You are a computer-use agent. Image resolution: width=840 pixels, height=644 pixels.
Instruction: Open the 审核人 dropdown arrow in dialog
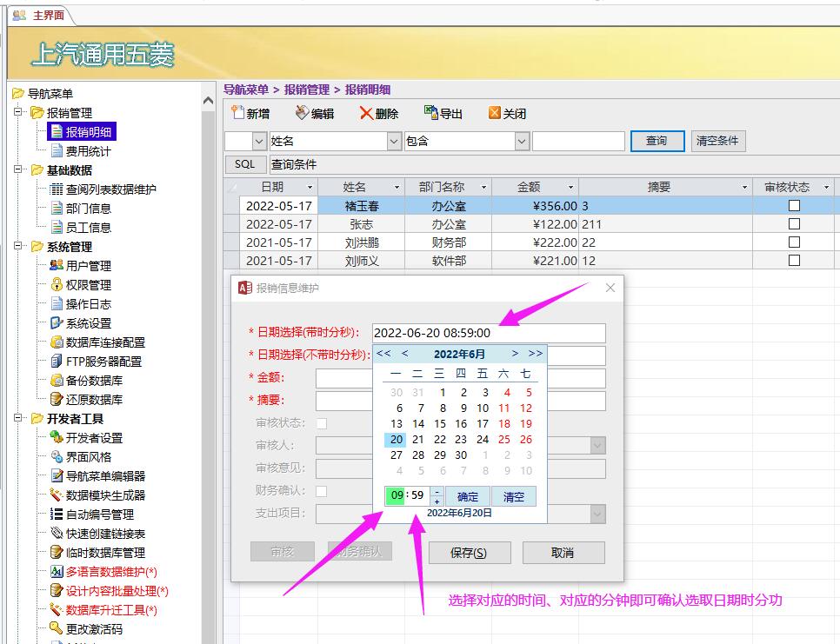(598, 445)
